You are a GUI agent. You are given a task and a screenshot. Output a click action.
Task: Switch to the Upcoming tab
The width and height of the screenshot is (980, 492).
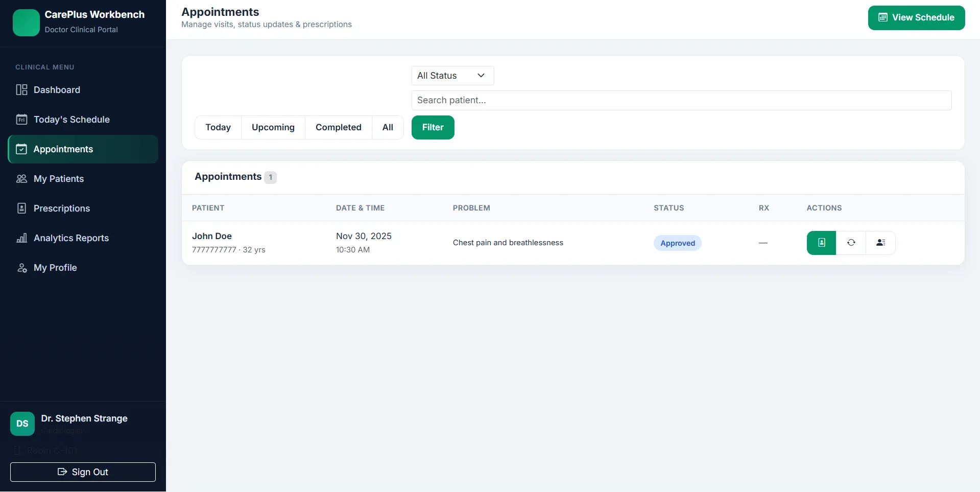coord(273,127)
